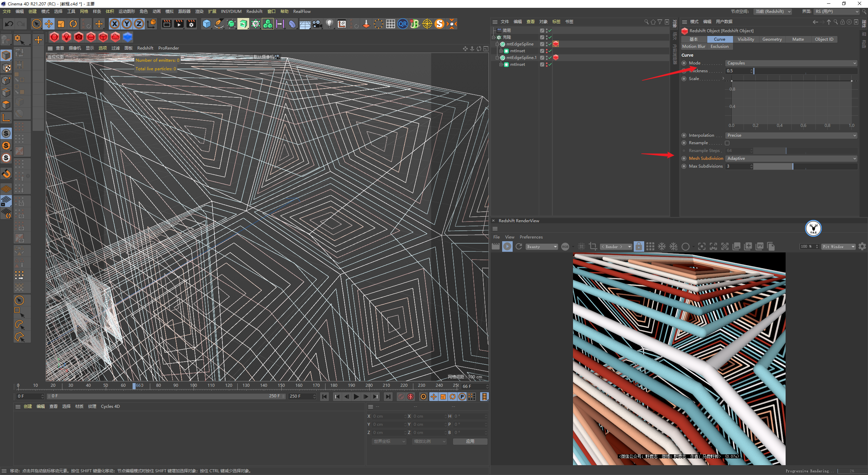Select the Rotate tool in toolbar

coord(73,24)
